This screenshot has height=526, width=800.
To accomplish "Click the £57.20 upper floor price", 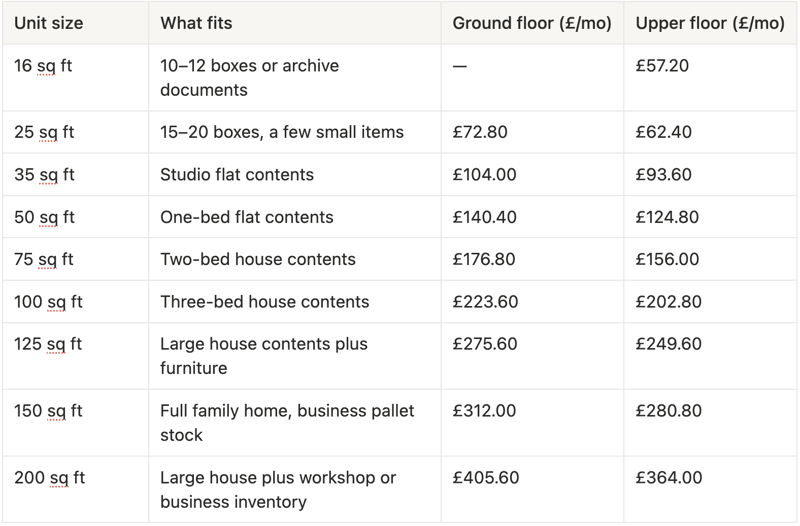I will click(x=662, y=66).
